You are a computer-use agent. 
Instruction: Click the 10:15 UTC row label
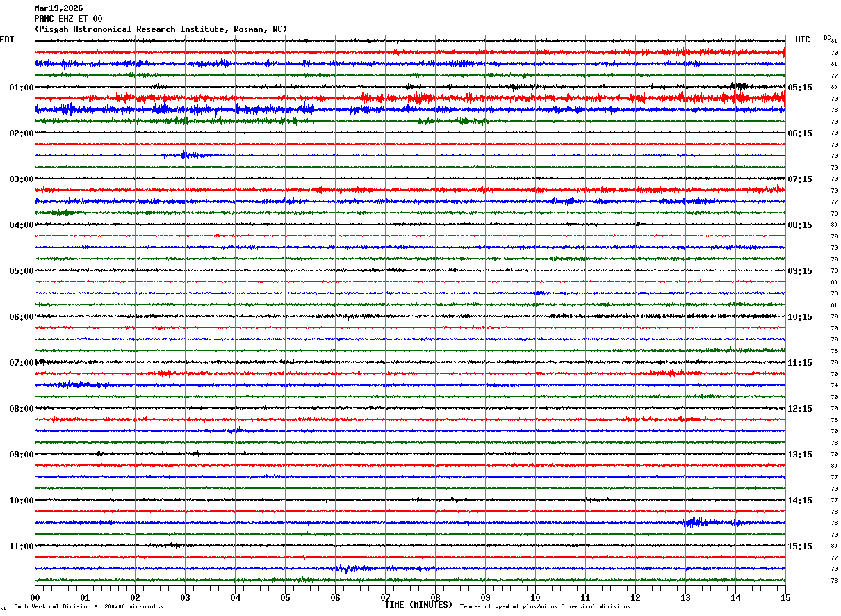pos(800,317)
